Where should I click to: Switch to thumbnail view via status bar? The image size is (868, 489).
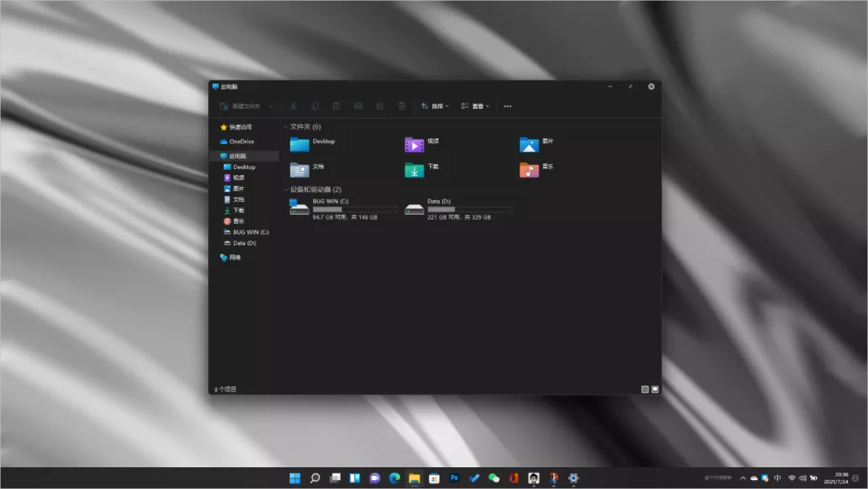coord(655,388)
